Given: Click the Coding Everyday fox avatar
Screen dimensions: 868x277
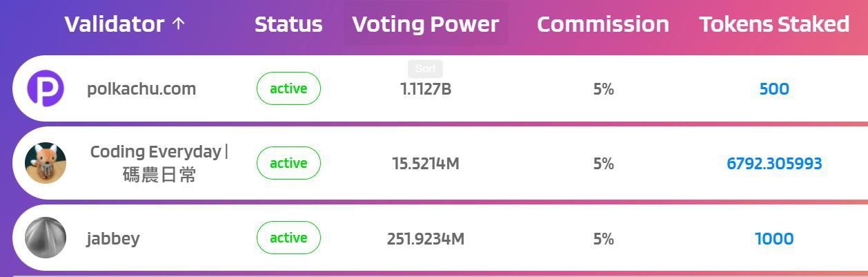Looking at the screenshot, I should click(x=46, y=163).
